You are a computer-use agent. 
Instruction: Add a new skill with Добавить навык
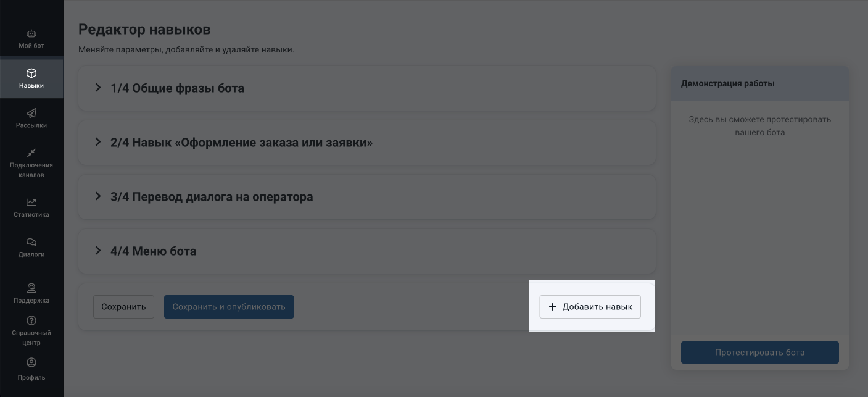590,307
